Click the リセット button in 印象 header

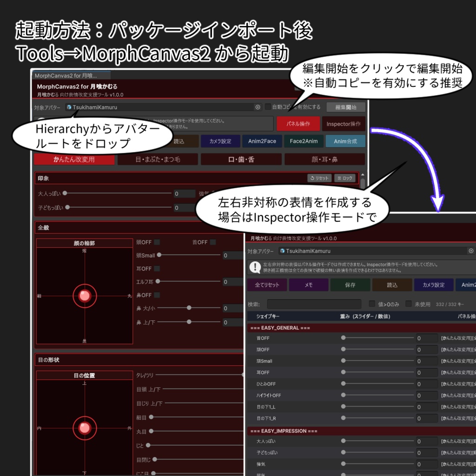319,178
